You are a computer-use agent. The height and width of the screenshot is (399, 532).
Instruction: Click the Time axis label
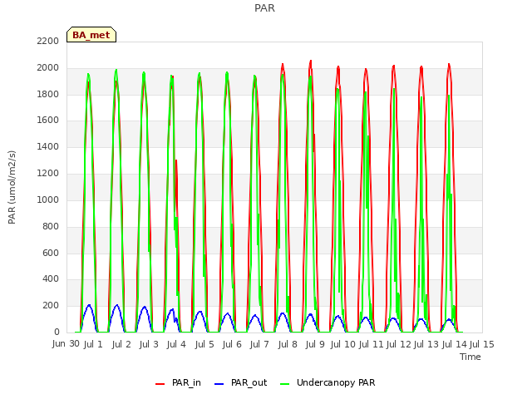[470, 357]
